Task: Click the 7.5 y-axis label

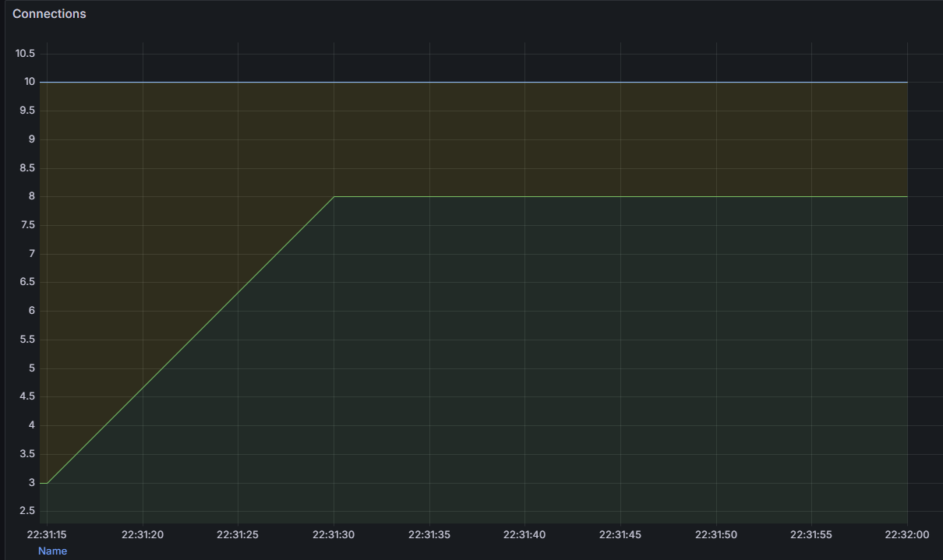Action: [28, 225]
